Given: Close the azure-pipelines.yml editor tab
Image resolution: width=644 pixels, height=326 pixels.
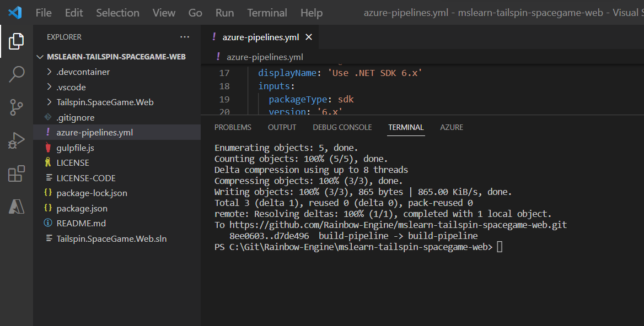Looking at the screenshot, I should [x=309, y=37].
